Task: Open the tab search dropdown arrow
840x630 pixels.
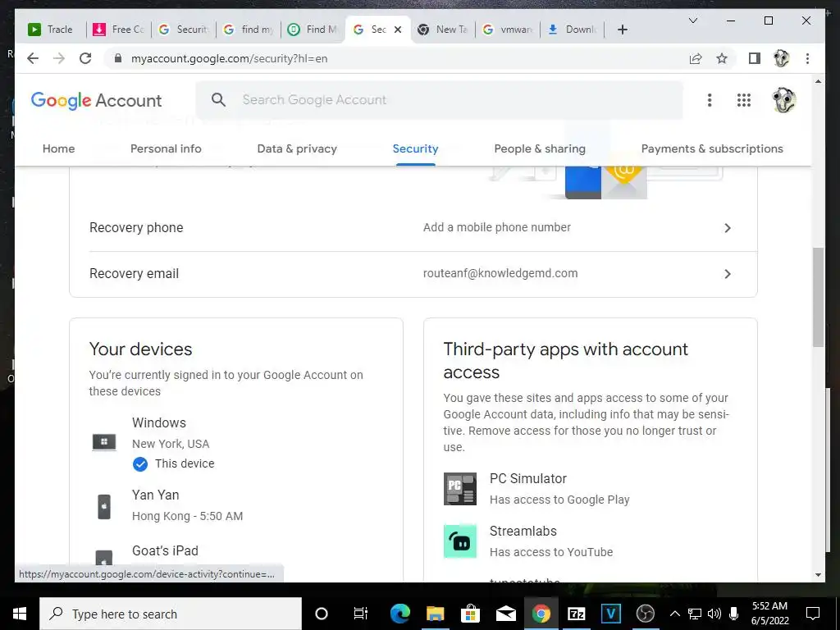Action: tap(692, 21)
